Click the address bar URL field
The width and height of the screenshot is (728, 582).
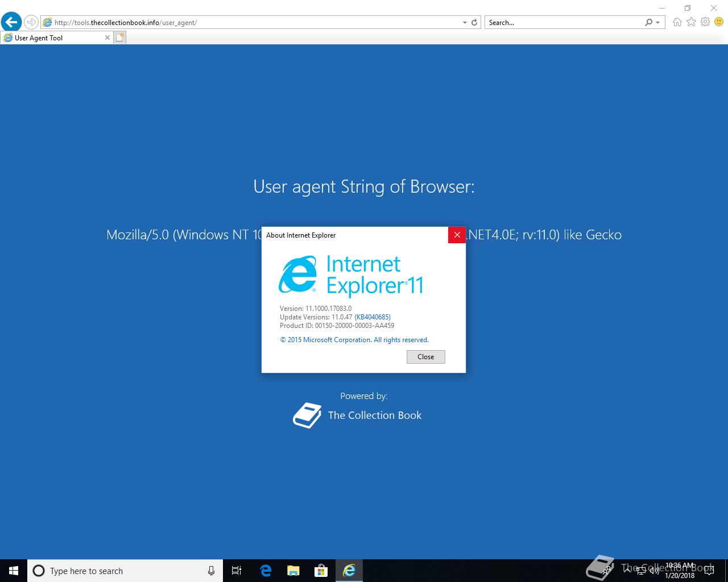[251, 23]
